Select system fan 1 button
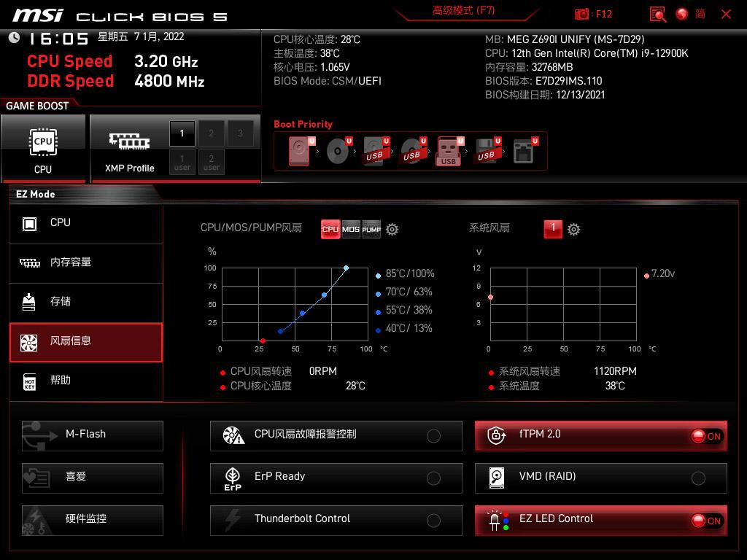Image resolution: width=747 pixels, height=560 pixels. (553, 228)
